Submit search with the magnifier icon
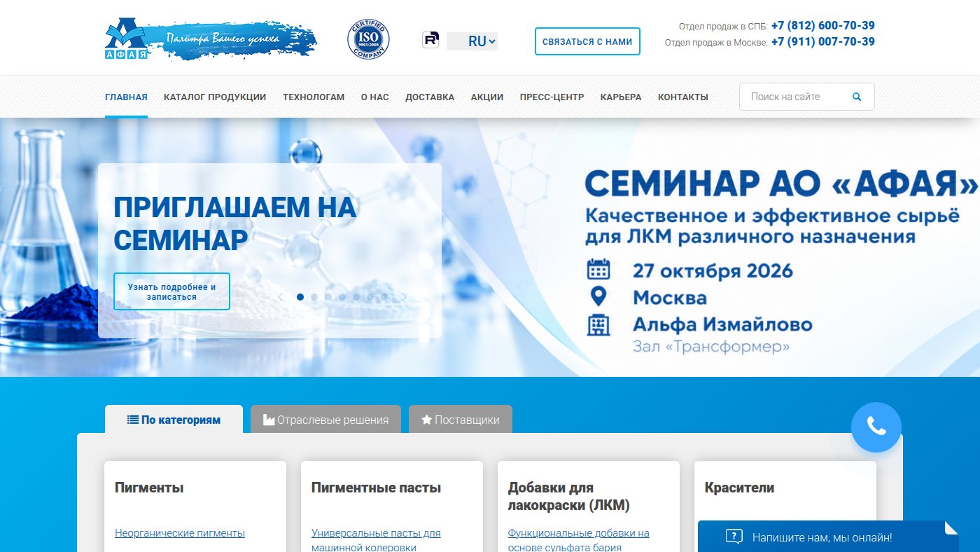 (x=857, y=97)
